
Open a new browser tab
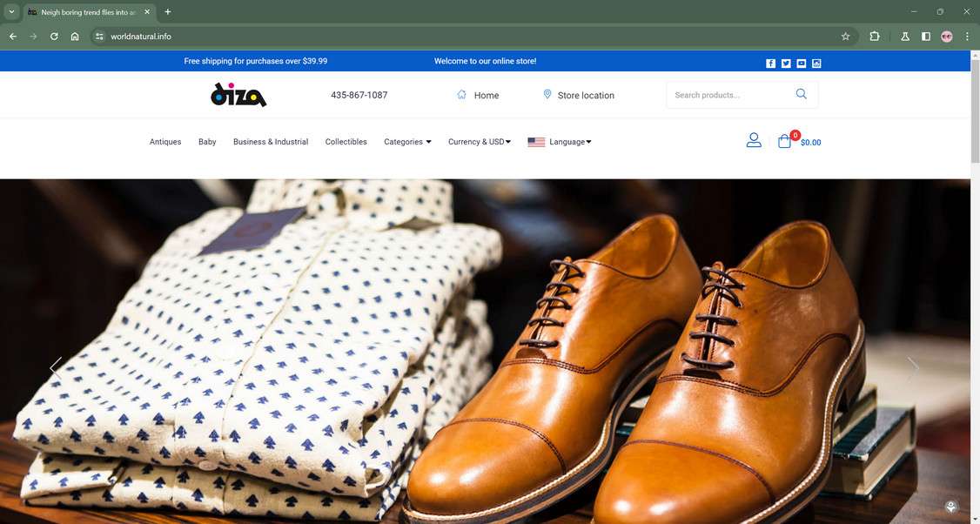[x=167, y=12]
